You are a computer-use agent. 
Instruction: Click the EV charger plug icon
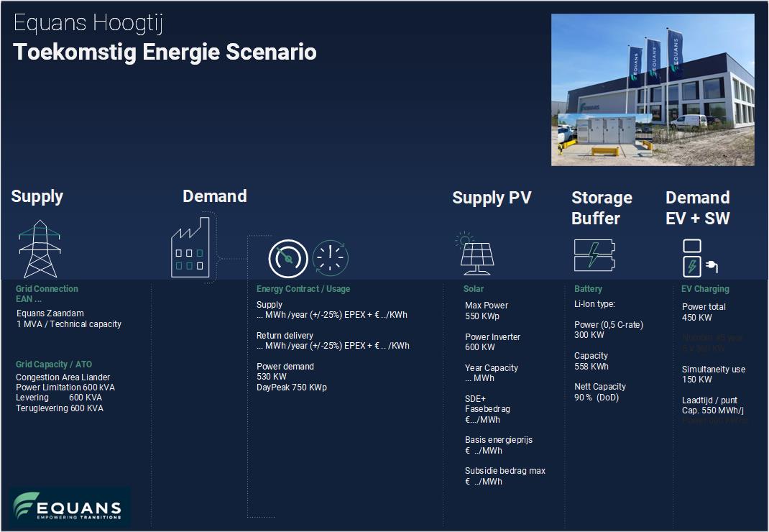700,258
